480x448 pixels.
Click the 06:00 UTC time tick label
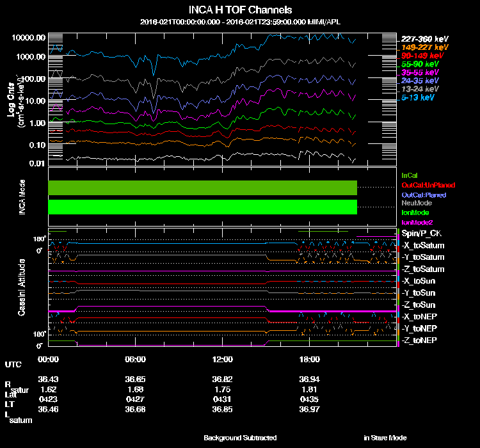pyautogui.click(x=136, y=360)
